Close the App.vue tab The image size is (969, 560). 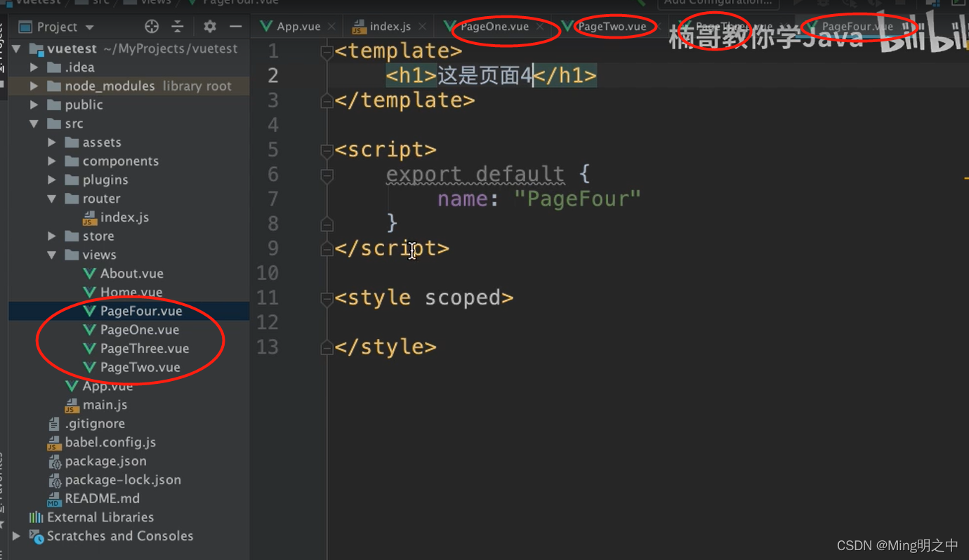[331, 27]
